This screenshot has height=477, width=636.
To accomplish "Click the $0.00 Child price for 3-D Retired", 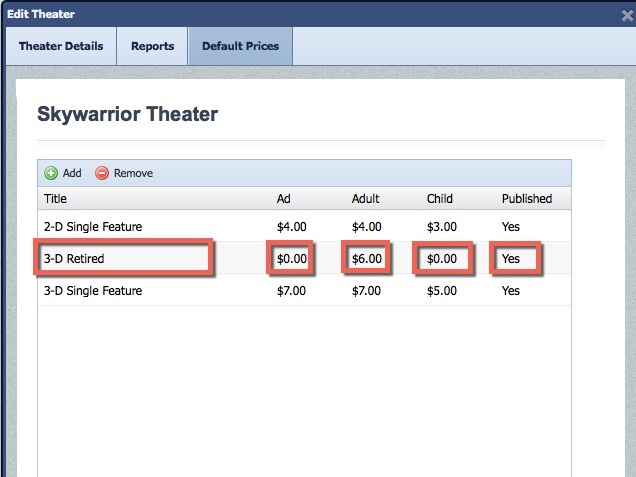I will 442,259.
